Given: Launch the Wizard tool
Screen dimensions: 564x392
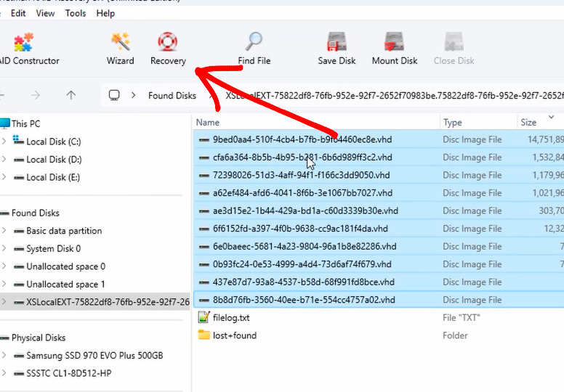Looking at the screenshot, I should 120,49.
